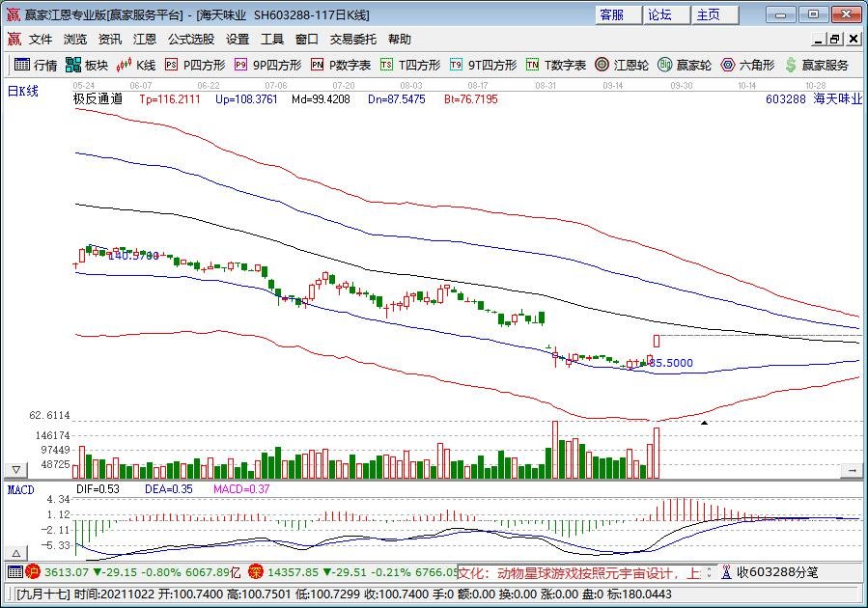
Task: Click the tower icon beside 收603288分笔
Action: (x=727, y=572)
